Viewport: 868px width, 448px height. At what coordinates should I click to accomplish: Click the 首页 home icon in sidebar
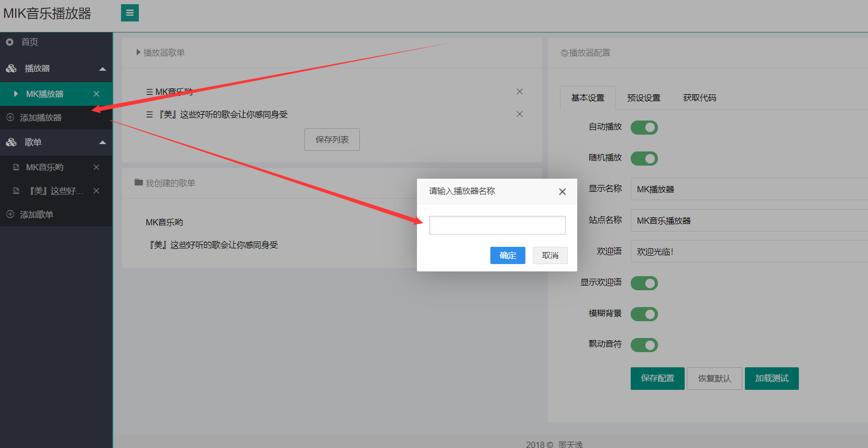tap(10, 42)
